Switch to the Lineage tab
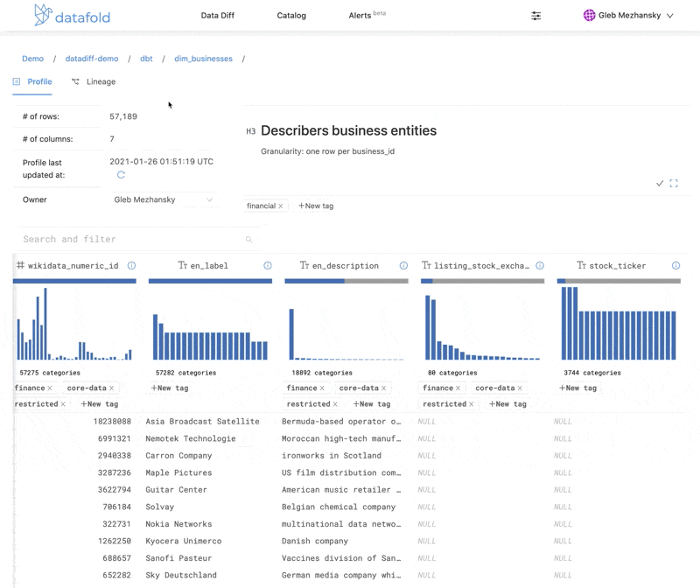Image resolution: width=700 pixels, height=588 pixels. click(x=94, y=81)
